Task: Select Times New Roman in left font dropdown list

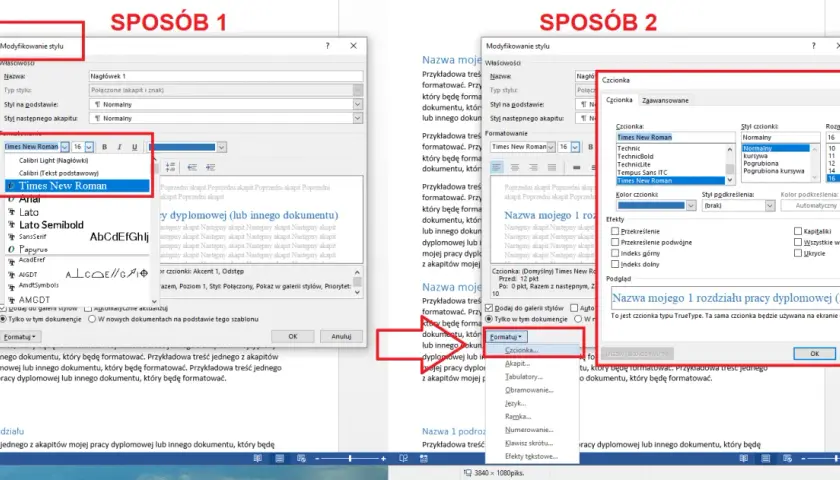Action: click(x=77, y=186)
